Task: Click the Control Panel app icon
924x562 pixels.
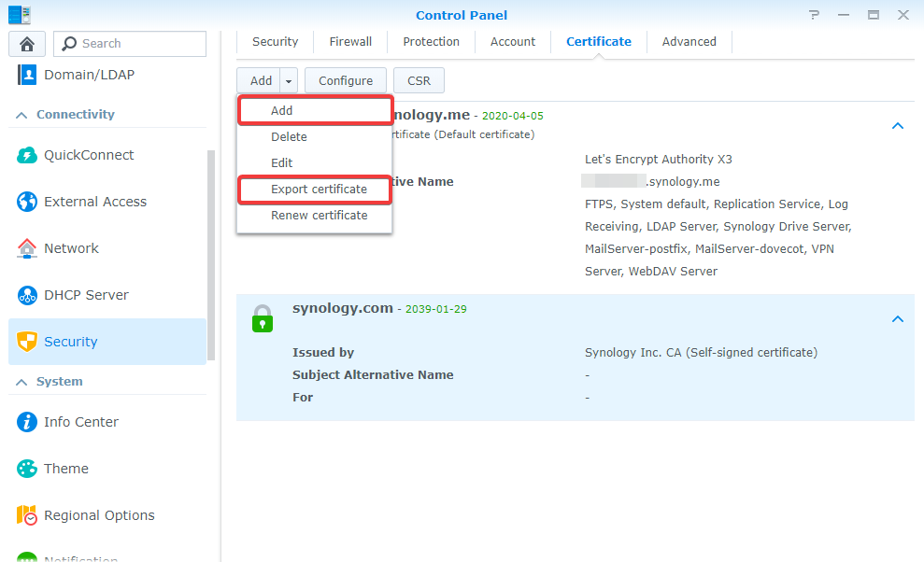Action: pos(20,15)
